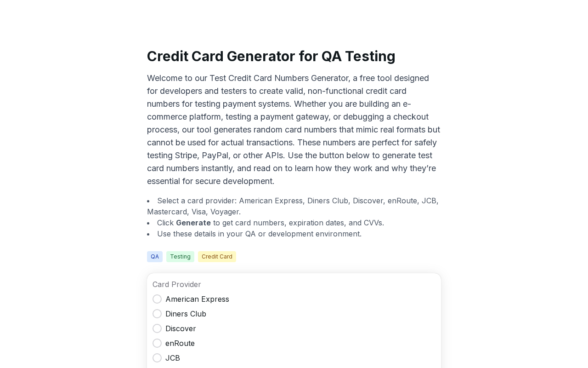Viewport: 588px width, 368px height.
Task: Click the JCB option label text
Action: tap(173, 358)
